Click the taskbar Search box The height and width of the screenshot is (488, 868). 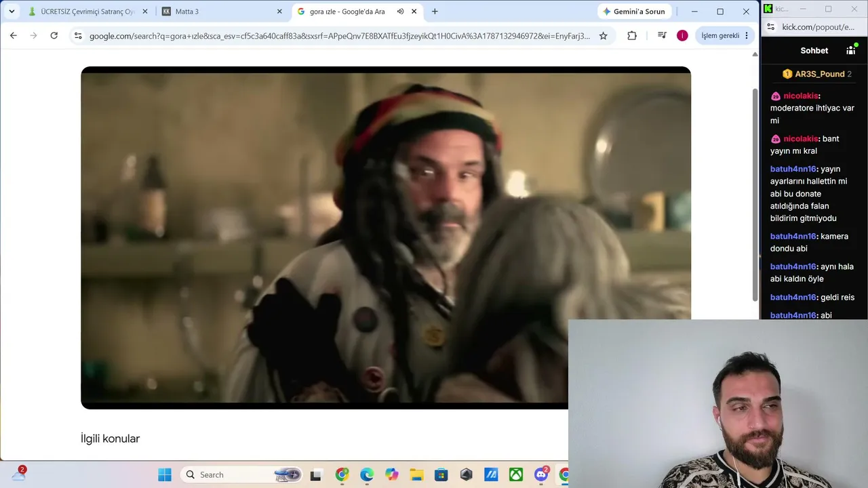242,474
